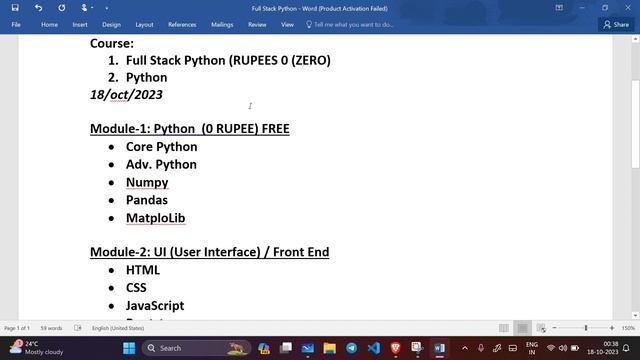
Task: Switch to Print Layout view
Action: point(522,328)
